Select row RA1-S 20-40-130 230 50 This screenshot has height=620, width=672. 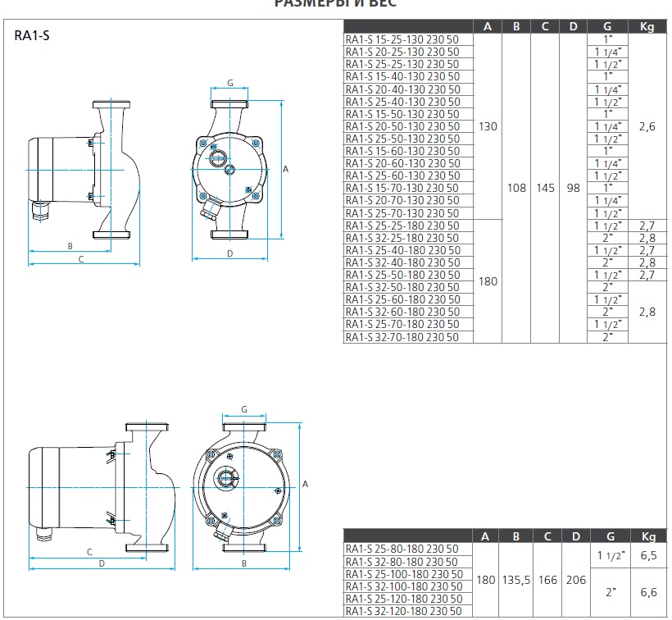click(408, 89)
